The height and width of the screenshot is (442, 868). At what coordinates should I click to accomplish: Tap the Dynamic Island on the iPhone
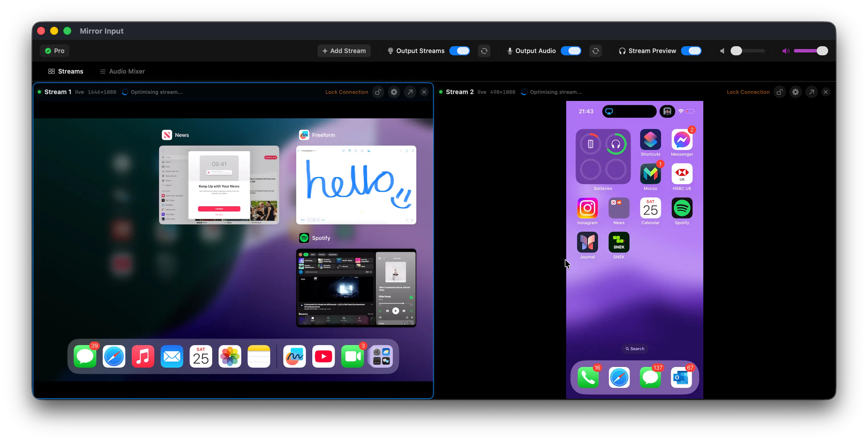tap(629, 111)
